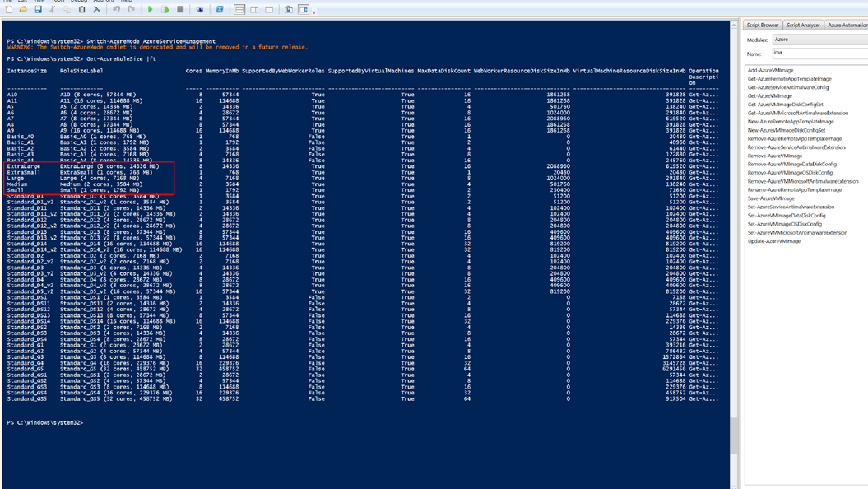
Task: Select Get-AzureVMImageDiskConfigSet command
Action: tap(785, 105)
